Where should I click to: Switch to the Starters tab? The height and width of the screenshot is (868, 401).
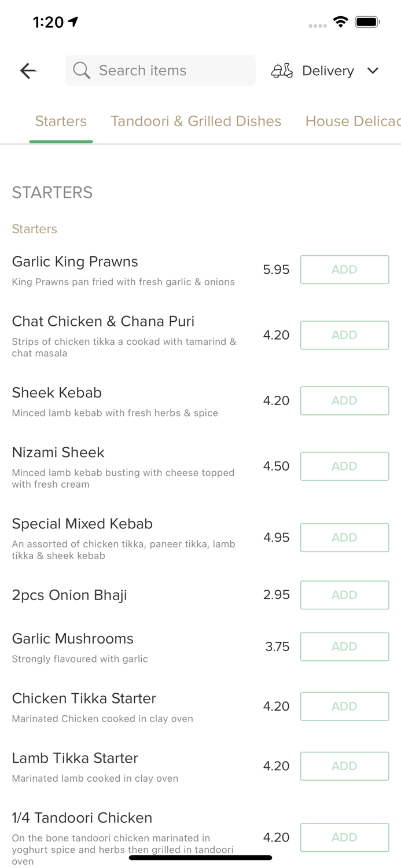[61, 121]
